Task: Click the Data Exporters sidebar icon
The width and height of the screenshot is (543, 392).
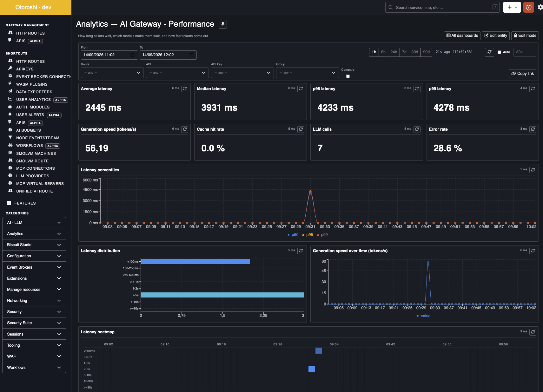Action: click(x=10, y=91)
